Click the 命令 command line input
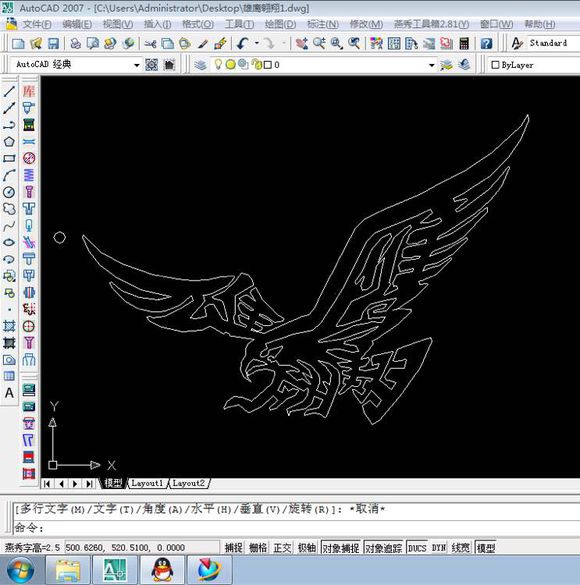580x585 pixels. [297, 528]
